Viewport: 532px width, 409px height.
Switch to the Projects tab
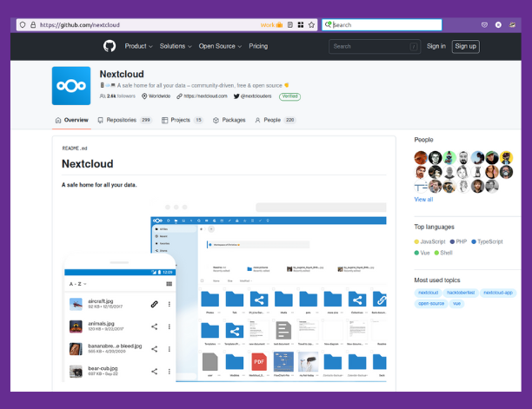(x=183, y=120)
